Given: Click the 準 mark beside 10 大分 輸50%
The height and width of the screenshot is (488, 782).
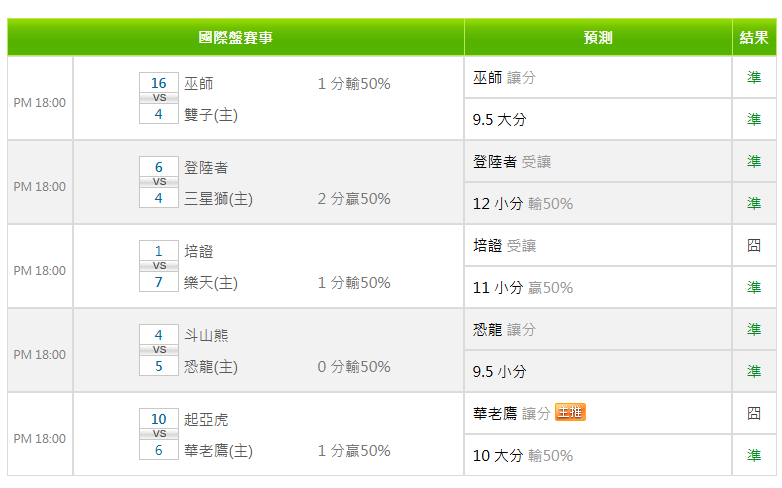Looking at the screenshot, I should tap(754, 455).
